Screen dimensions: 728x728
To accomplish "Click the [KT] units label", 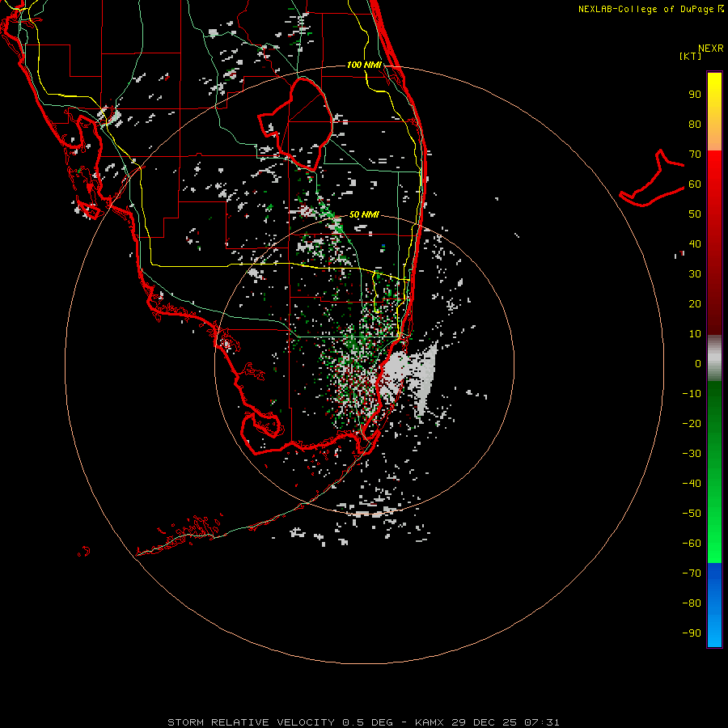I will [x=690, y=56].
